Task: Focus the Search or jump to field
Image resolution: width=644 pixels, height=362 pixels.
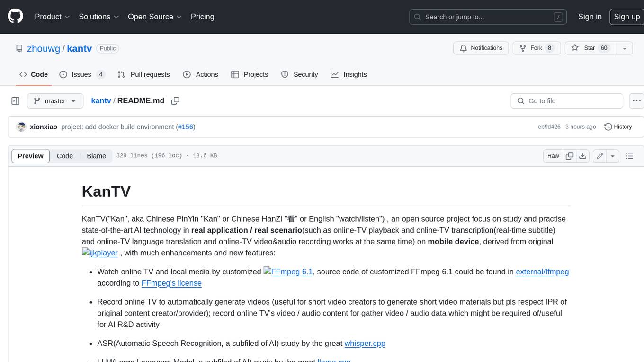Action: [x=489, y=17]
